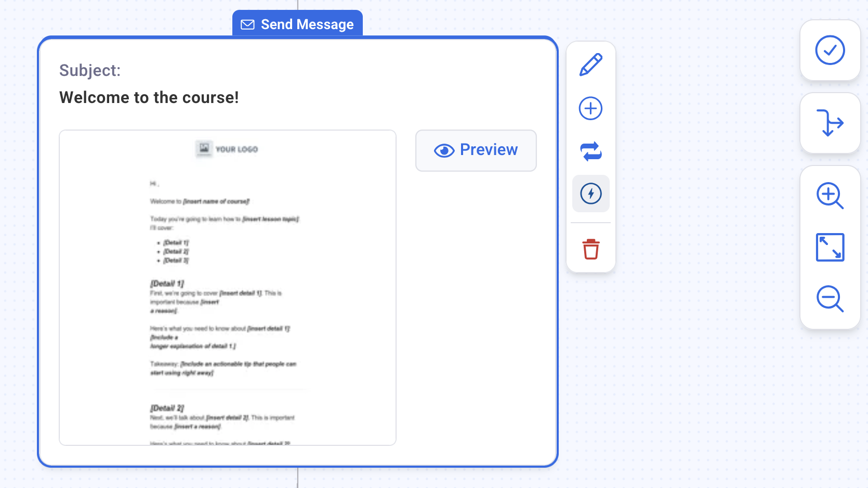Click the envelope icon beside Send Message
The height and width of the screenshot is (488, 868).
coord(247,24)
